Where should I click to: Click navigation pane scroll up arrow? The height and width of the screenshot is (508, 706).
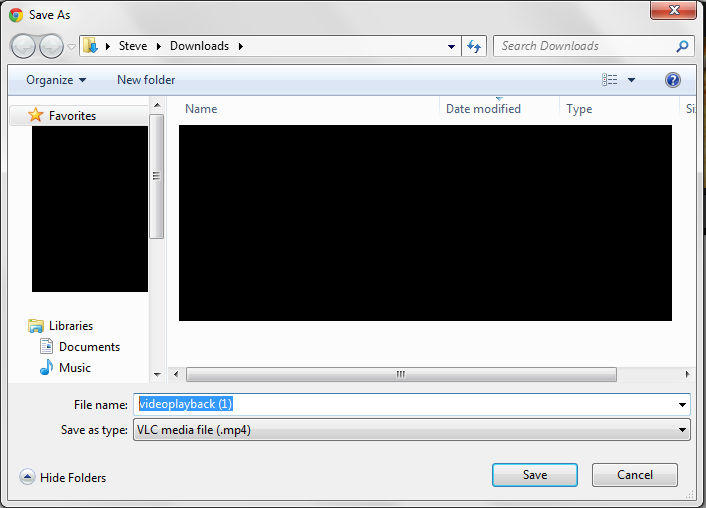[x=157, y=105]
